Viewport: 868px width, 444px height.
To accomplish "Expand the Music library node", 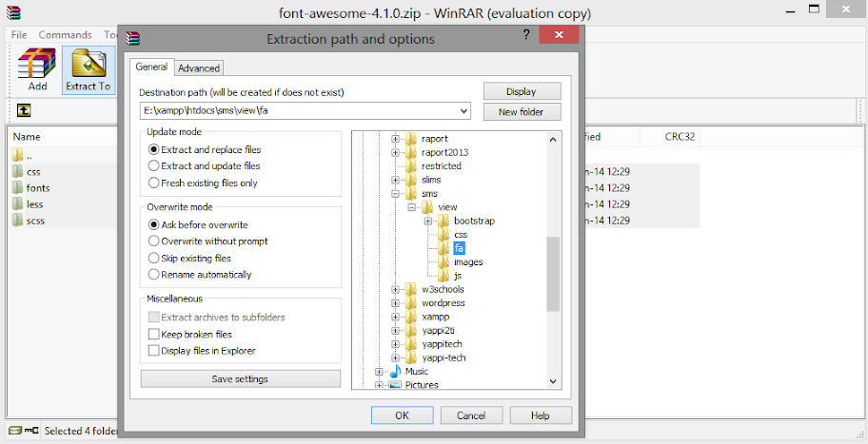I will (x=379, y=372).
